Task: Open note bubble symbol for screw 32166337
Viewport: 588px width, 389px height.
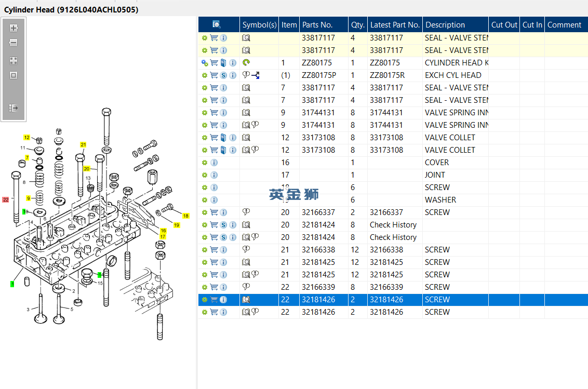Action: (x=246, y=212)
